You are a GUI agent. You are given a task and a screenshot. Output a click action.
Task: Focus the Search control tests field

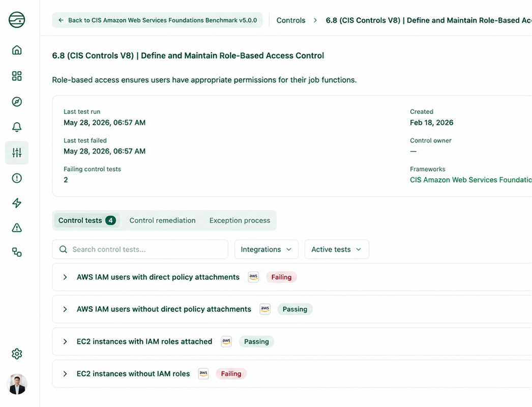[x=140, y=249]
